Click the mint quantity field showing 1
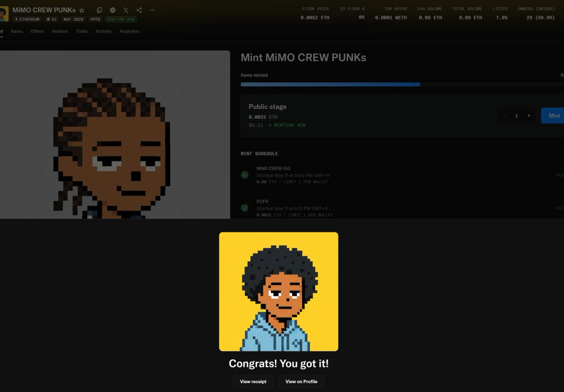The image size is (564, 392). click(517, 116)
